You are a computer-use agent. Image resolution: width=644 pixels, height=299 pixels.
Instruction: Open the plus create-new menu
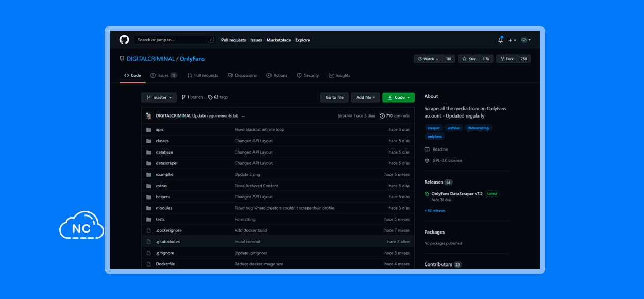512,40
